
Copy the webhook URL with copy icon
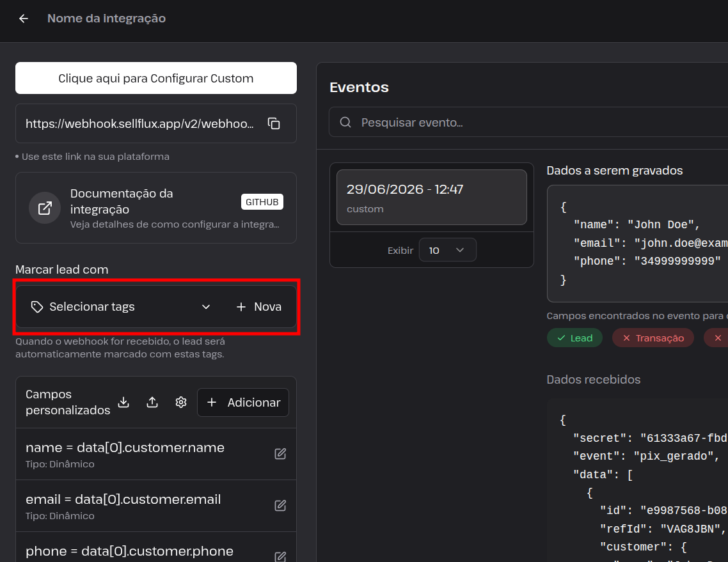274,123
